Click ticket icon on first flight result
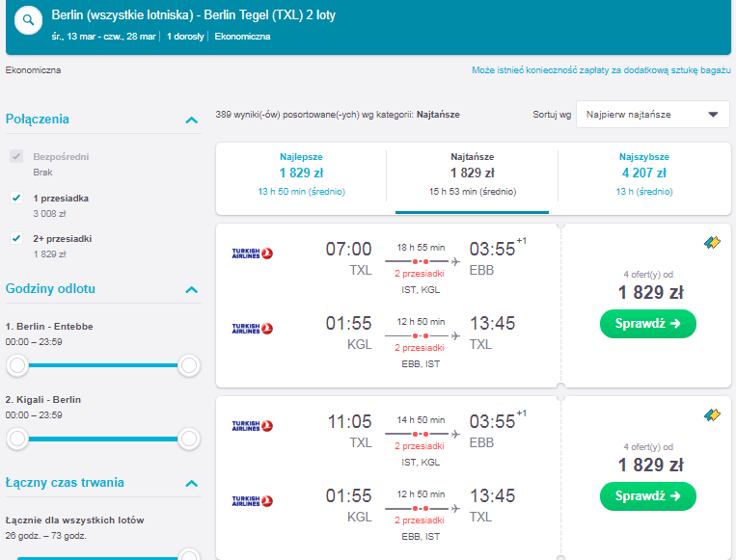The image size is (736, 560). click(712, 242)
